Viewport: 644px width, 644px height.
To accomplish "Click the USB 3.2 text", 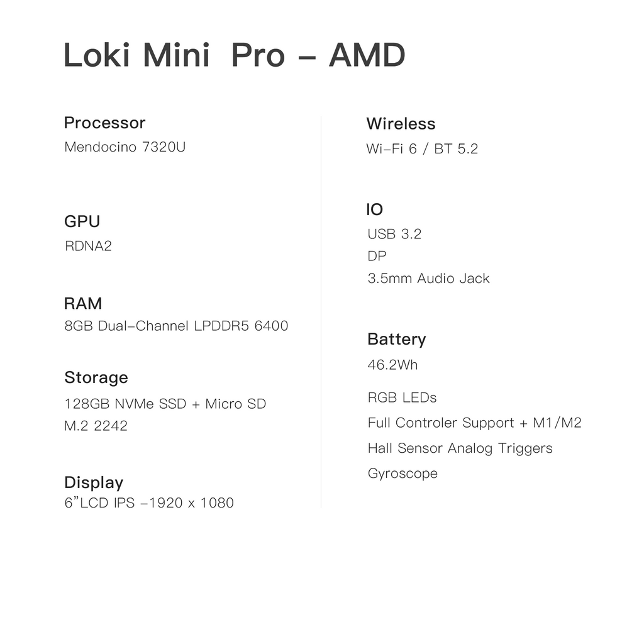I will coord(394,234).
